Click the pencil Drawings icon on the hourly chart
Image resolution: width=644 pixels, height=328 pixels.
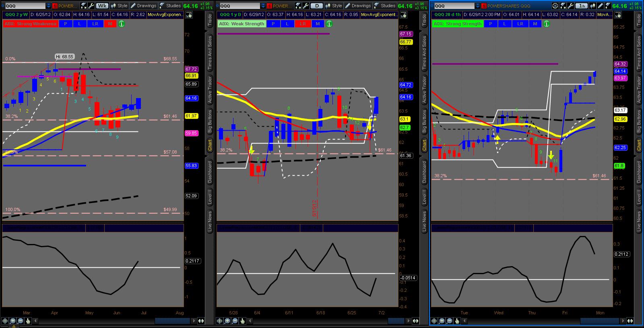pyautogui.click(x=600, y=6)
